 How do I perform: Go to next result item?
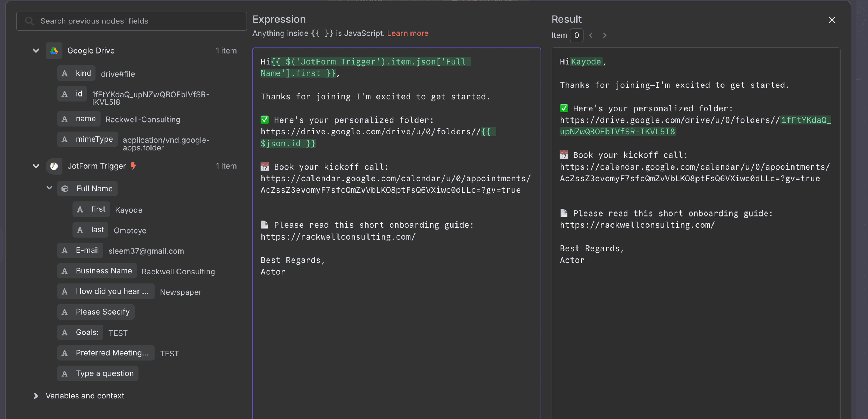(x=604, y=35)
